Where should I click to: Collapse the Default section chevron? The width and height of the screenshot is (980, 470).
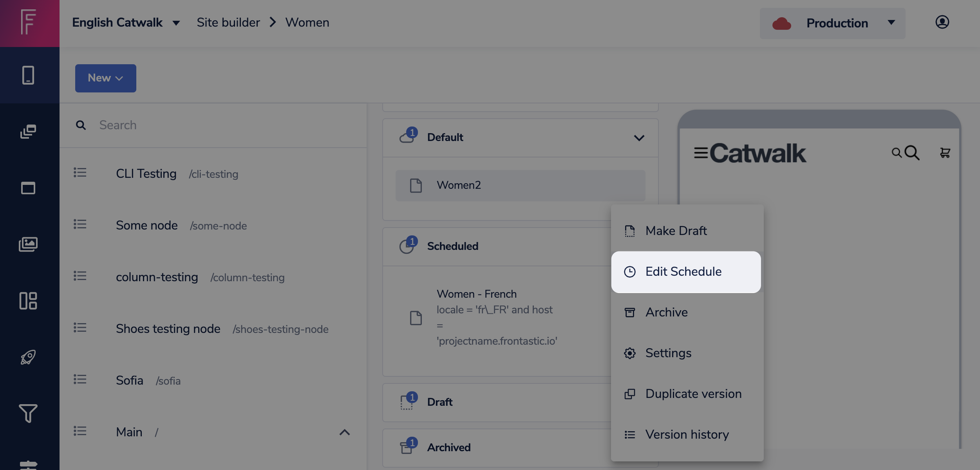pos(639,138)
